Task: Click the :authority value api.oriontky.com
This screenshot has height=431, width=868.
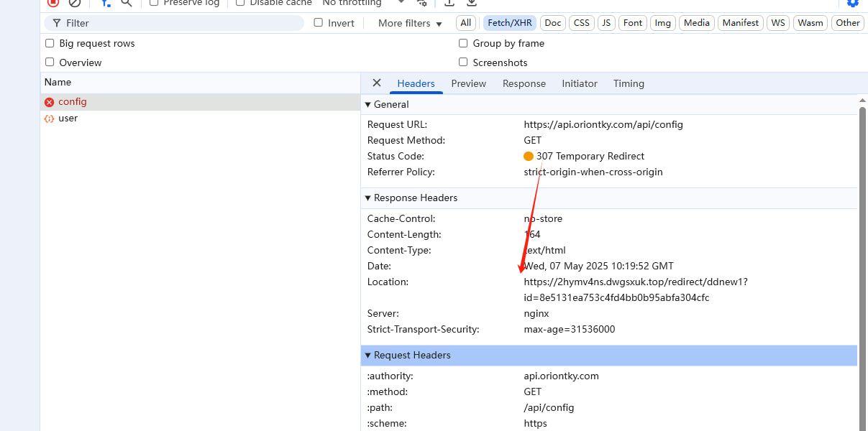Action: pyautogui.click(x=562, y=376)
